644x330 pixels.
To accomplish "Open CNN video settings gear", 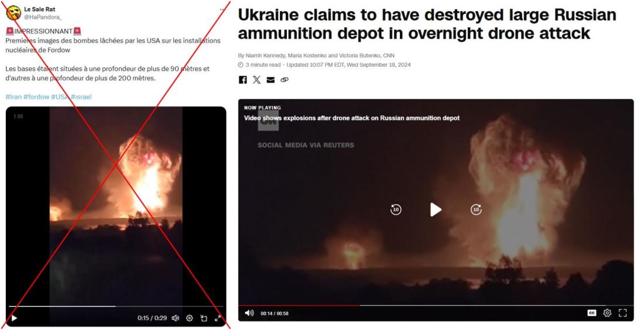I will pos(607,313).
